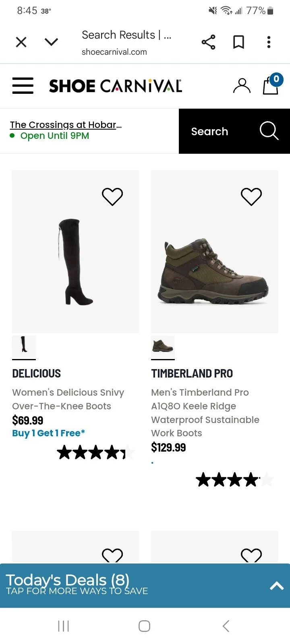This screenshot has width=290, height=644.
Task: Open The Crossings at Hobart store selector
Action: pos(66,125)
